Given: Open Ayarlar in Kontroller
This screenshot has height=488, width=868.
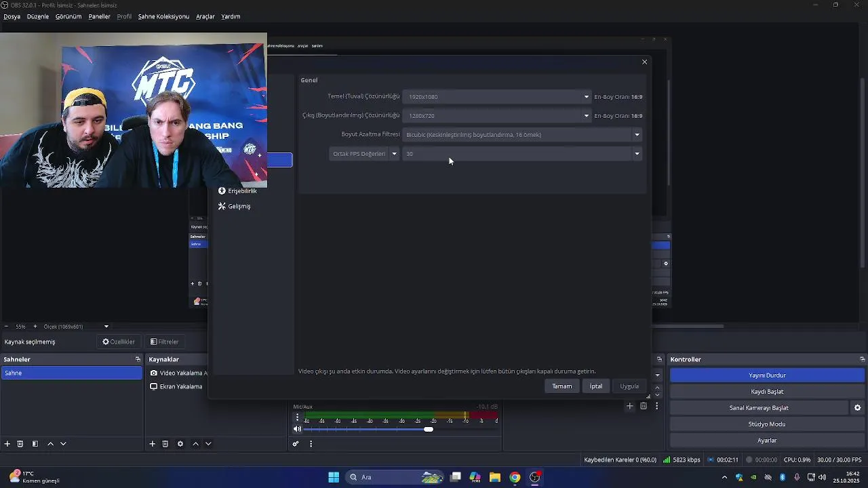Looking at the screenshot, I should click(x=767, y=441).
